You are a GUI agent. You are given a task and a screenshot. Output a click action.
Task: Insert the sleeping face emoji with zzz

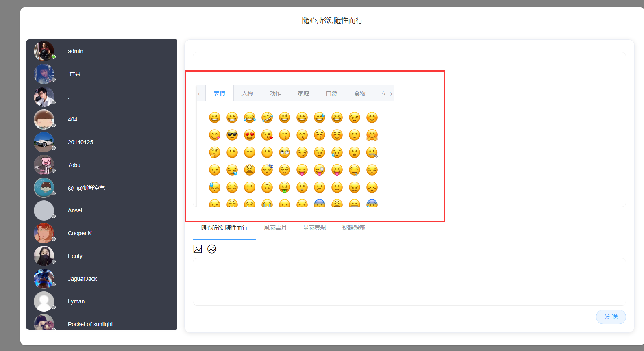pyautogui.click(x=267, y=170)
